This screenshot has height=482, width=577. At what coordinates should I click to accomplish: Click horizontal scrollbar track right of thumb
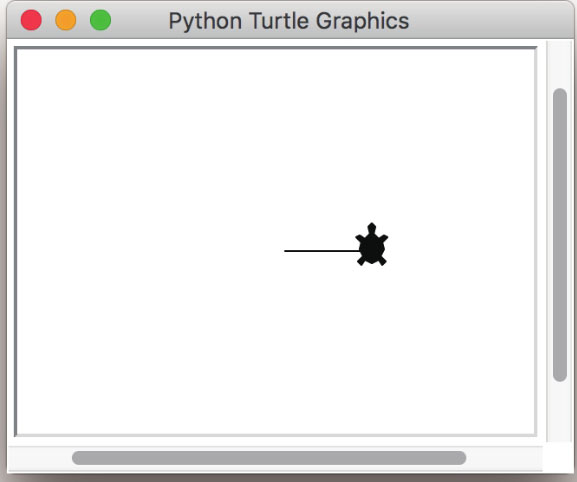[504, 458]
